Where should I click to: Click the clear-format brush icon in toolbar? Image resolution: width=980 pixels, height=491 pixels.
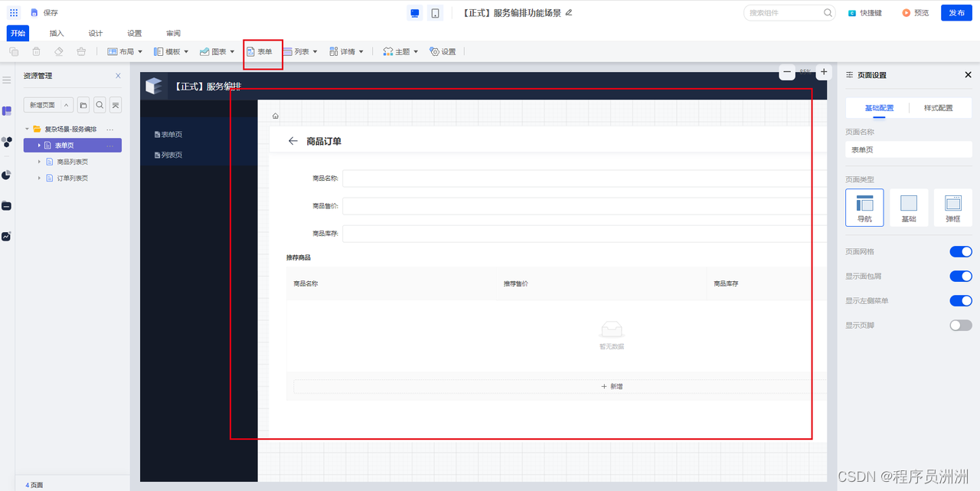81,51
